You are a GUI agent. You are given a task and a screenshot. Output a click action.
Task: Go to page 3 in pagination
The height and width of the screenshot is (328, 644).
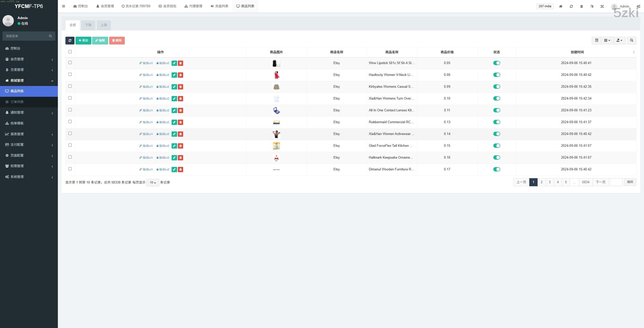550,182
